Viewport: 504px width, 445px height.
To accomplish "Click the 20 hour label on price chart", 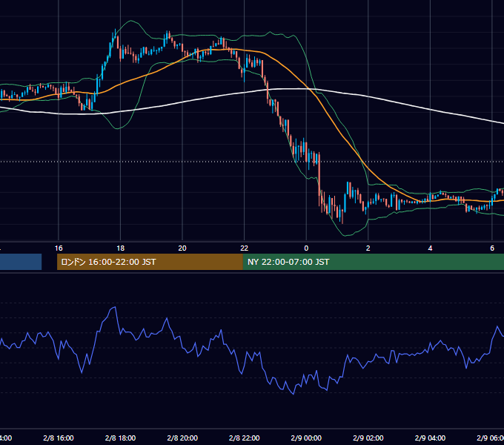I will click(182, 248).
